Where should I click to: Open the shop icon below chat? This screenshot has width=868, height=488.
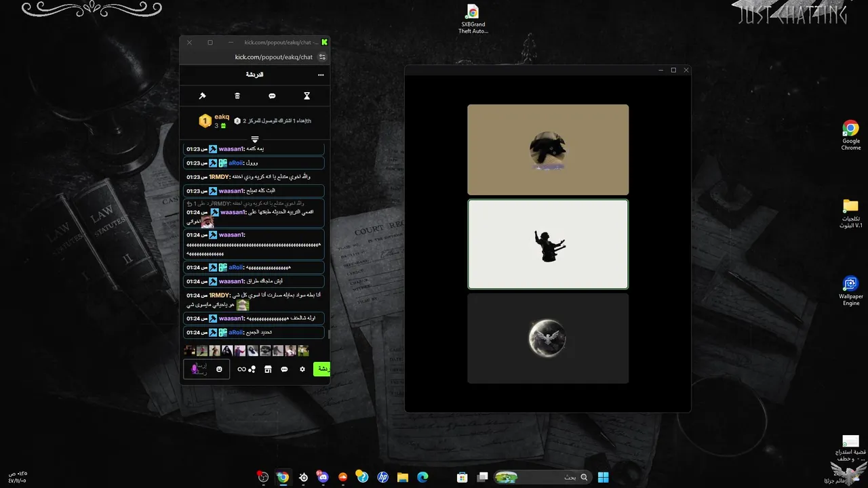[x=268, y=369]
